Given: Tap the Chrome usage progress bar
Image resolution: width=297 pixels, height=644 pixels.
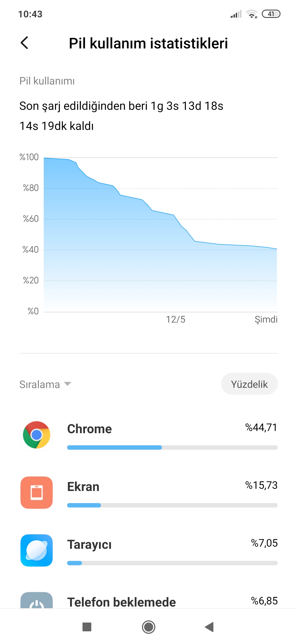Looking at the screenshot, I should tap(172, 447).
